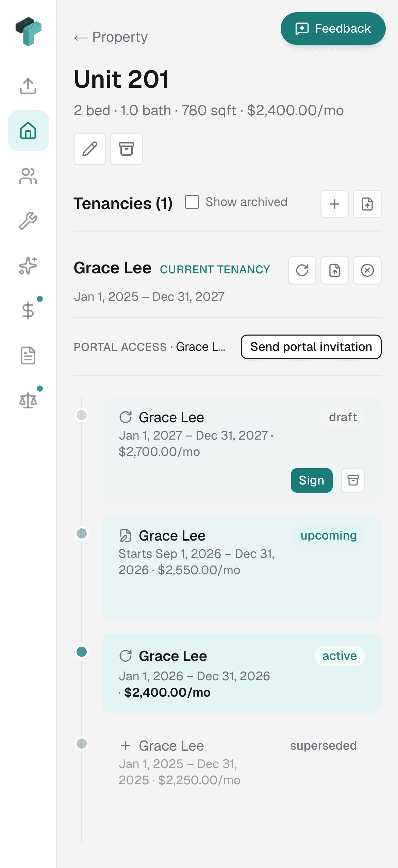Go back to Property
Screen dimensions: 398x868
[x=111, y=37]
